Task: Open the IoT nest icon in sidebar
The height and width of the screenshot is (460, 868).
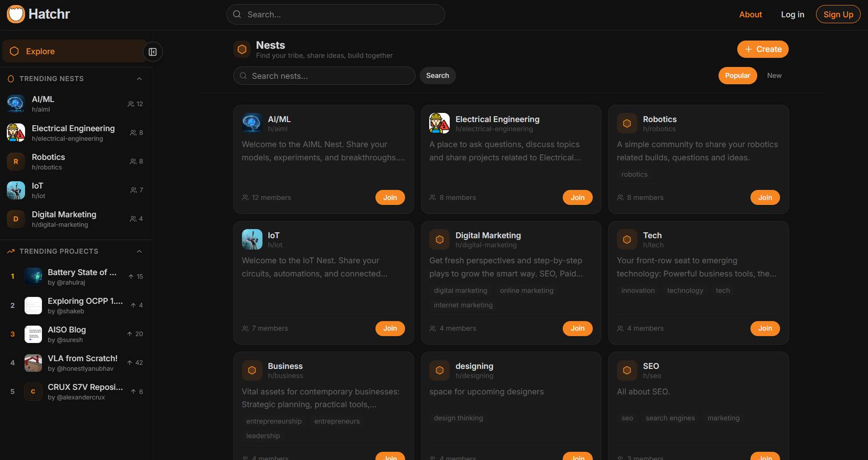Action: click(15, 190)
